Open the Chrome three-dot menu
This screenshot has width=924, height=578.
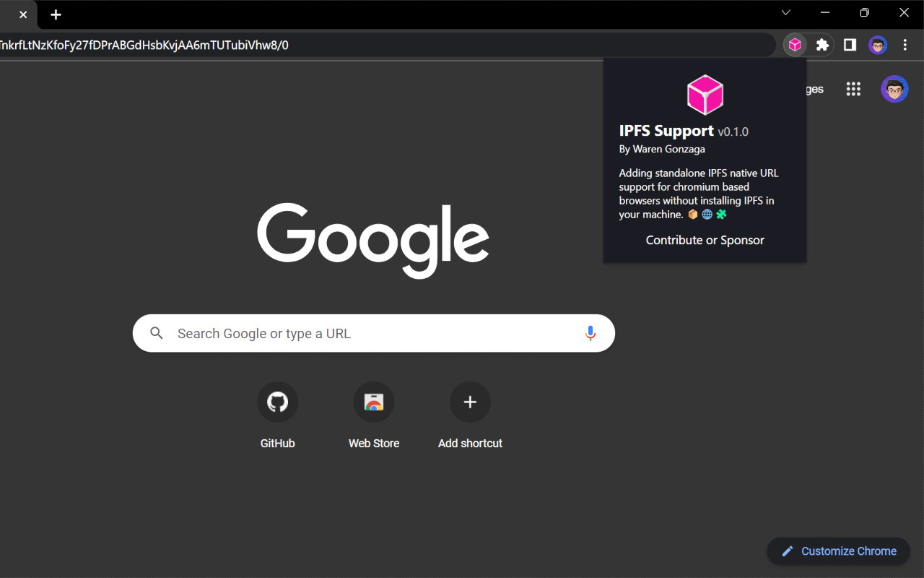pos(905,44)
